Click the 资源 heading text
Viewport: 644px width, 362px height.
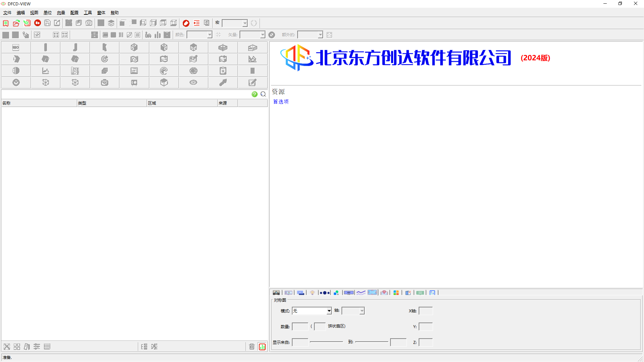pyautogui.click(x=278, y=92)
